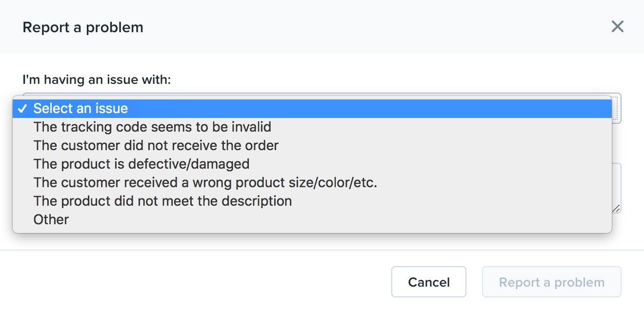Choose 'The tracking code seems to be invalid'
The width and height of the screenshot is (644, 311).
(x=152, y=127)
